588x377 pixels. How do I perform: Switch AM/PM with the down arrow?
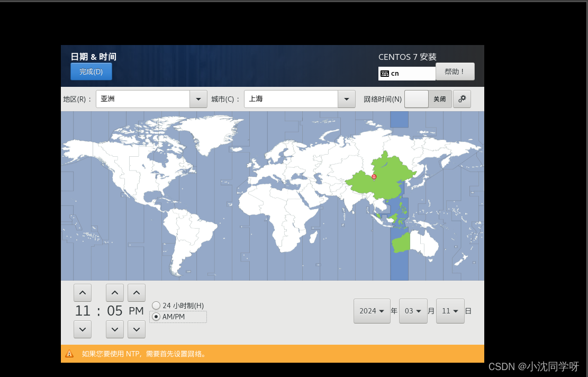137,329
